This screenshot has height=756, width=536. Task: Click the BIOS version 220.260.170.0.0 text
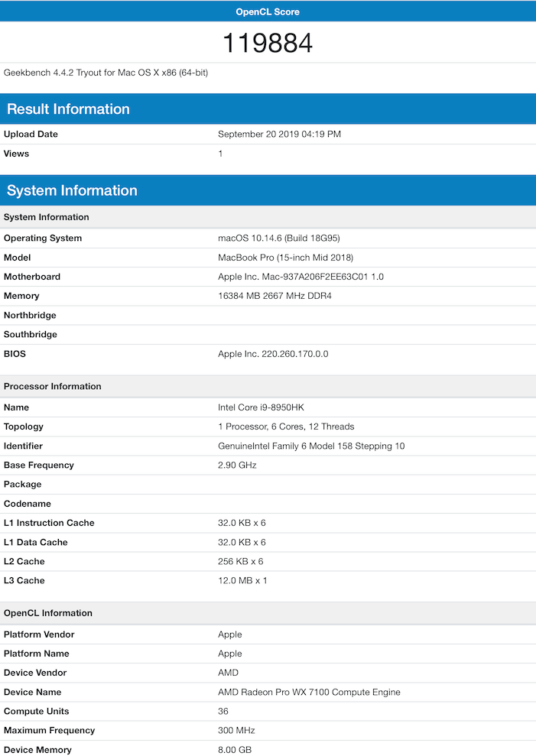tap(273, 354)
